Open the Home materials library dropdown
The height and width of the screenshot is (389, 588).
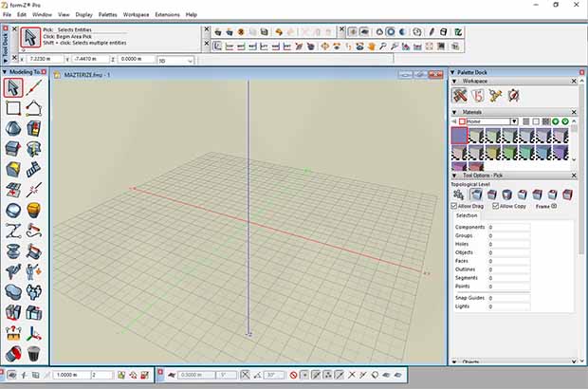tap(514, 121)
